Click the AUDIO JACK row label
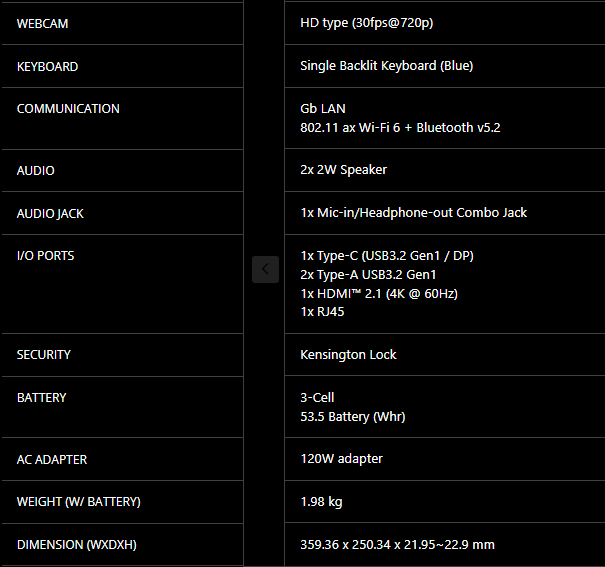The width and height of the screenshot is (605, 567). coord(50,214)
